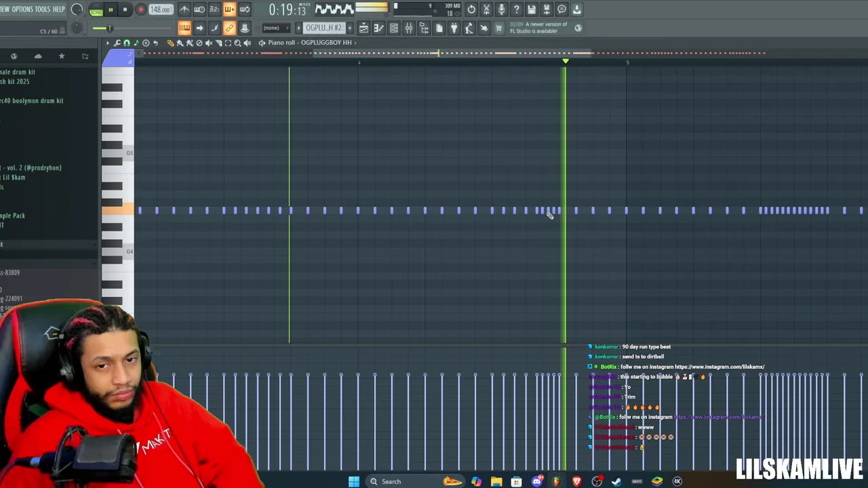Open the (none) snap dropdown

(x=277, y=28)
